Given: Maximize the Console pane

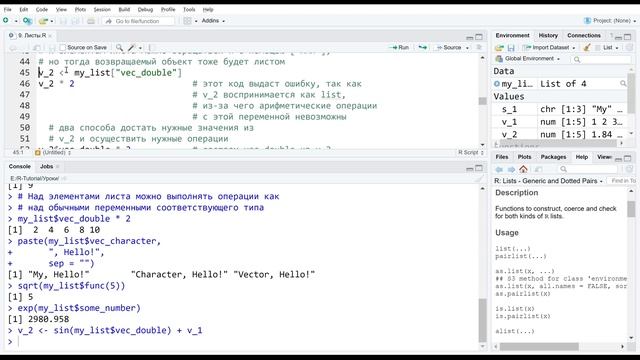Looking at the screenshot, I should 479,168.
